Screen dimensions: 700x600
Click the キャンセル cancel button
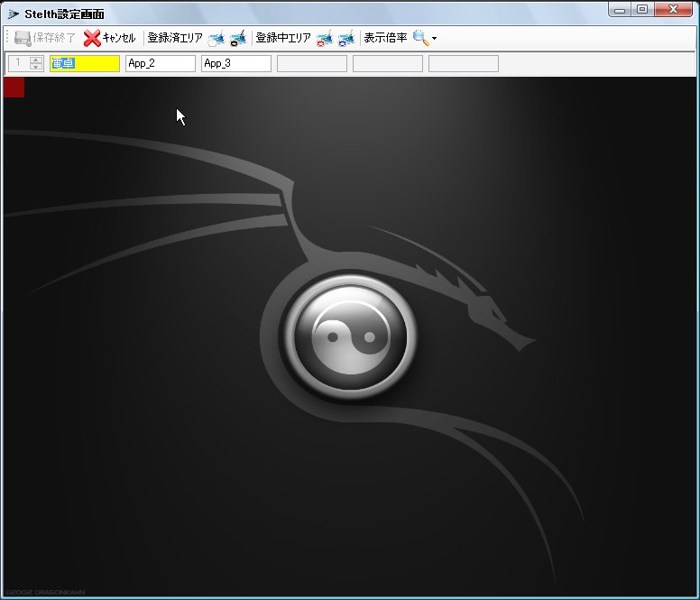(x=109, y=39)
